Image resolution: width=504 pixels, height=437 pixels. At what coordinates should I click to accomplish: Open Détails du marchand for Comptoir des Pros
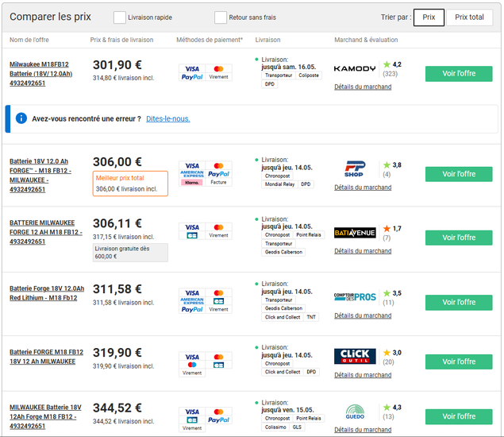point(363,315)
